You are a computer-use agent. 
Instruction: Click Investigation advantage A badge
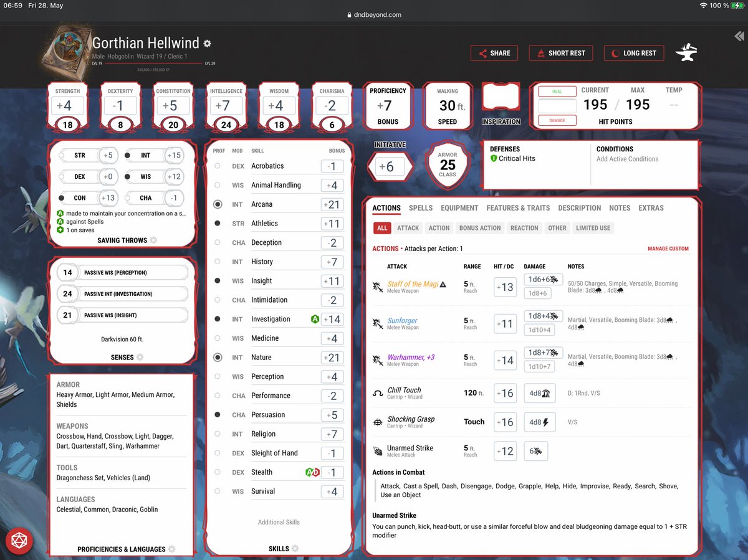click(x=315, y=319)
